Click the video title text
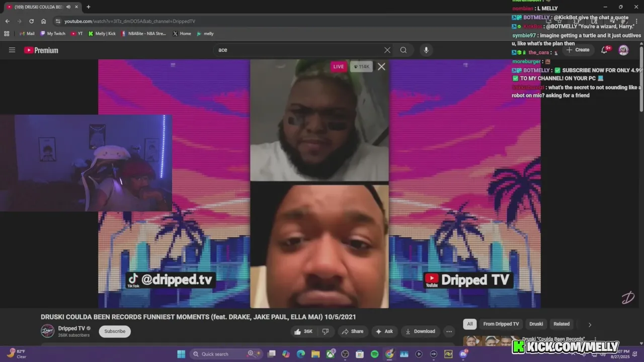 (198, 317)
